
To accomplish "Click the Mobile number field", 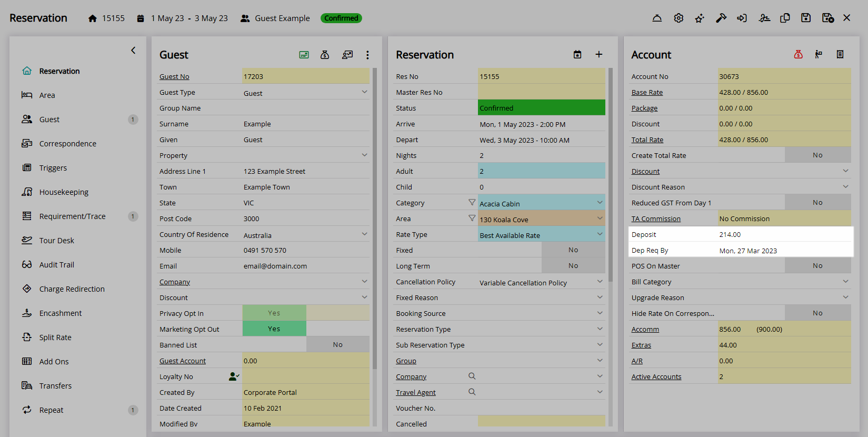I will (x=306, y=250).
